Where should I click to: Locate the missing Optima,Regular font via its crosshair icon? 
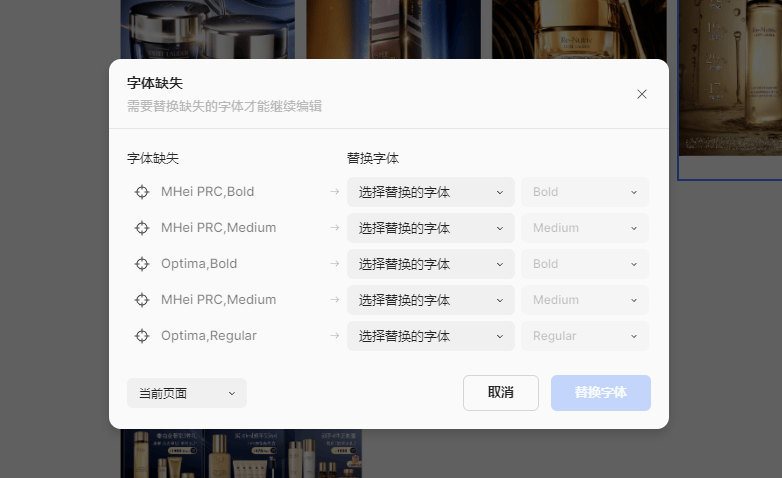142,336
